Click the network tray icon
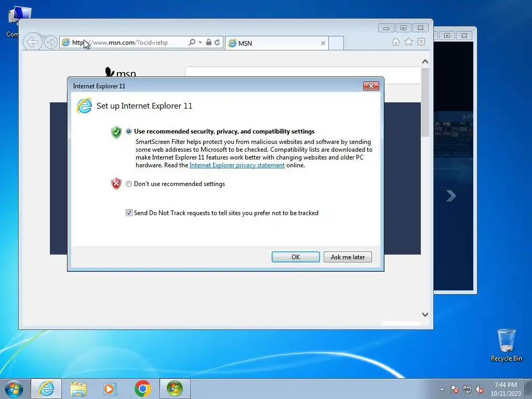 coord(467,390)
